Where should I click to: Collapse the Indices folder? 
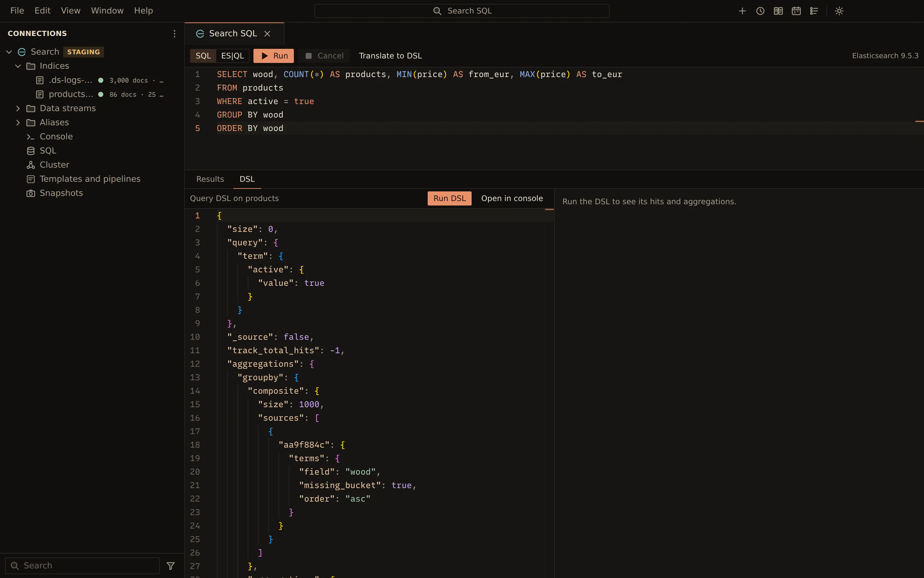pos(18,66)
